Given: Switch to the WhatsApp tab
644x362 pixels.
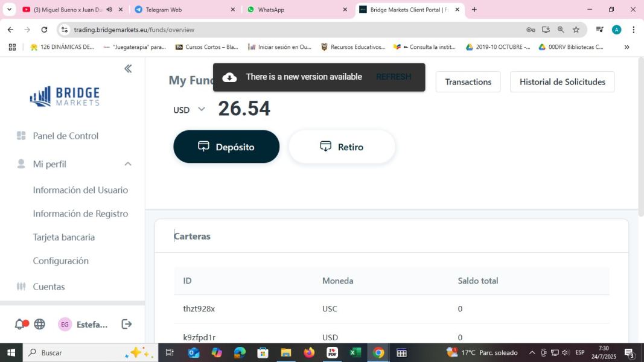Looking at the screenshot, I should click(x=298, y=10).
